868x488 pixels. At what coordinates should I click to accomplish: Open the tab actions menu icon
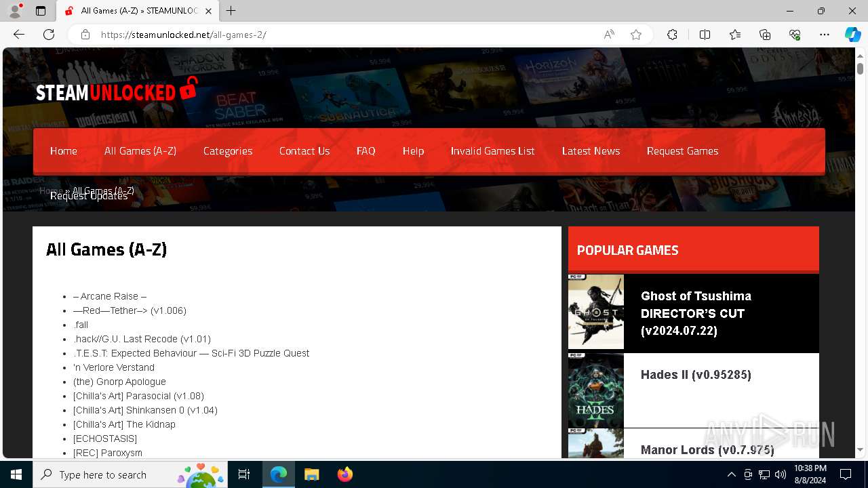(41, 11)
